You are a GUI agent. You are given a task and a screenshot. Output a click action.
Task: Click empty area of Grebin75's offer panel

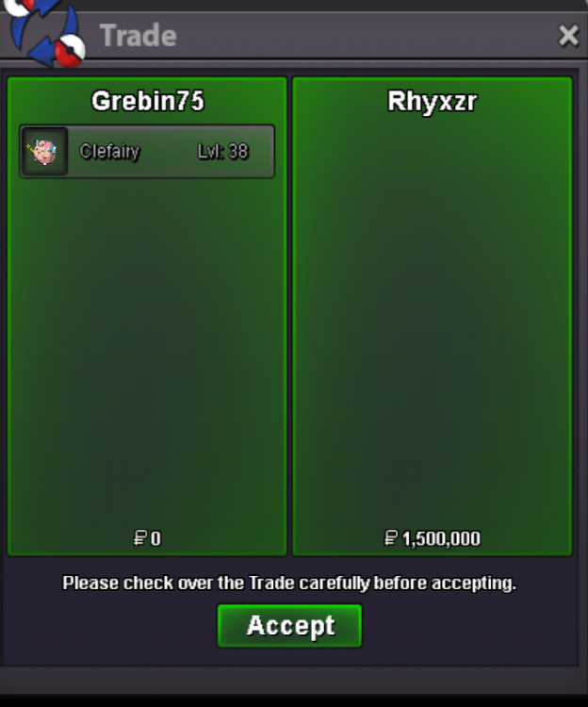point(147,352)
